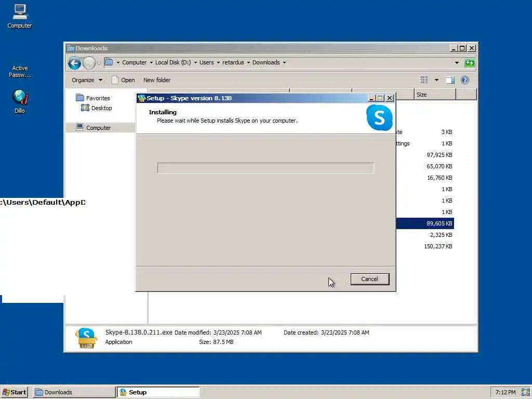Screen dimensions: 532x399
Task: Expand the arrow after Downloads breadcrumb
Action: pos(284,62)
